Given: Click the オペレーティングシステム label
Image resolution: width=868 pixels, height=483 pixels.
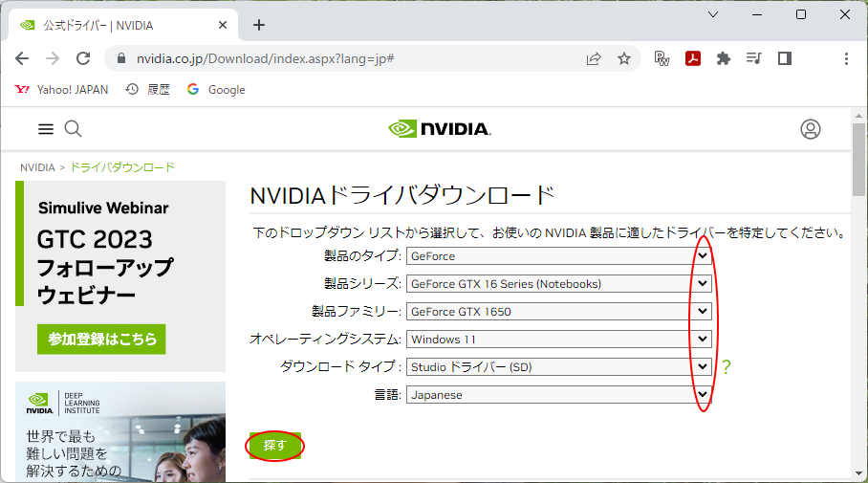Looking at the screenshot, I should point(325,339).
